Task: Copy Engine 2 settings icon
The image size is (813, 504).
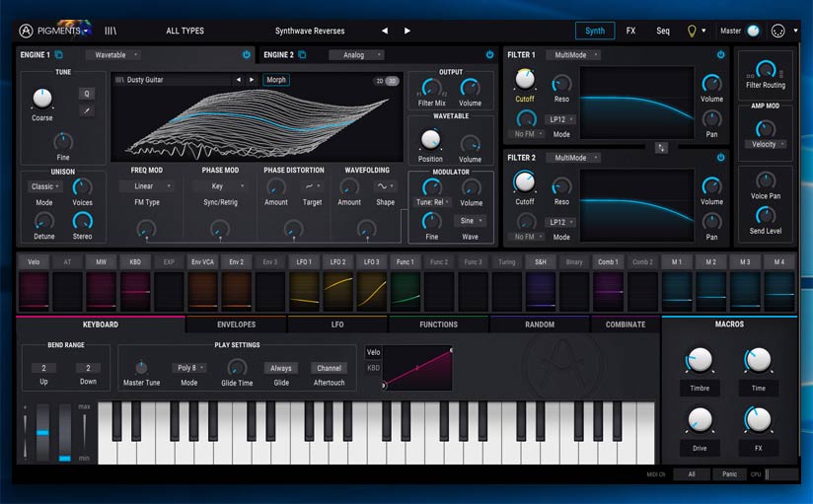Action: [302, 54]
